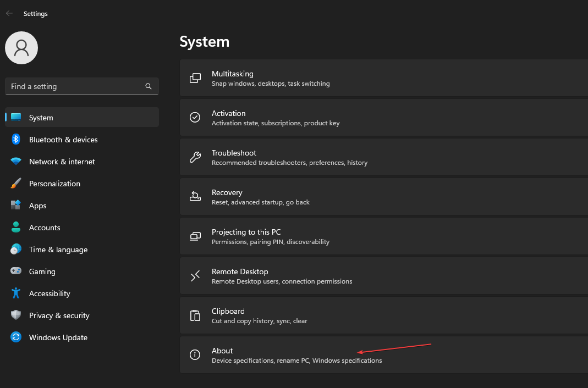The image size is (588, 388).
Task: Open Activation settings
Action: (383, 118)
